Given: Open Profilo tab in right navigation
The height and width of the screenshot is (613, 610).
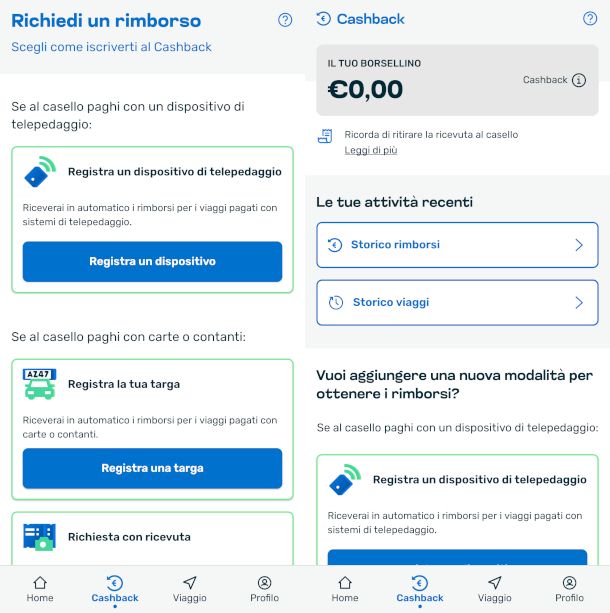Looking at the screenshot, I should [x=569, y=589].
